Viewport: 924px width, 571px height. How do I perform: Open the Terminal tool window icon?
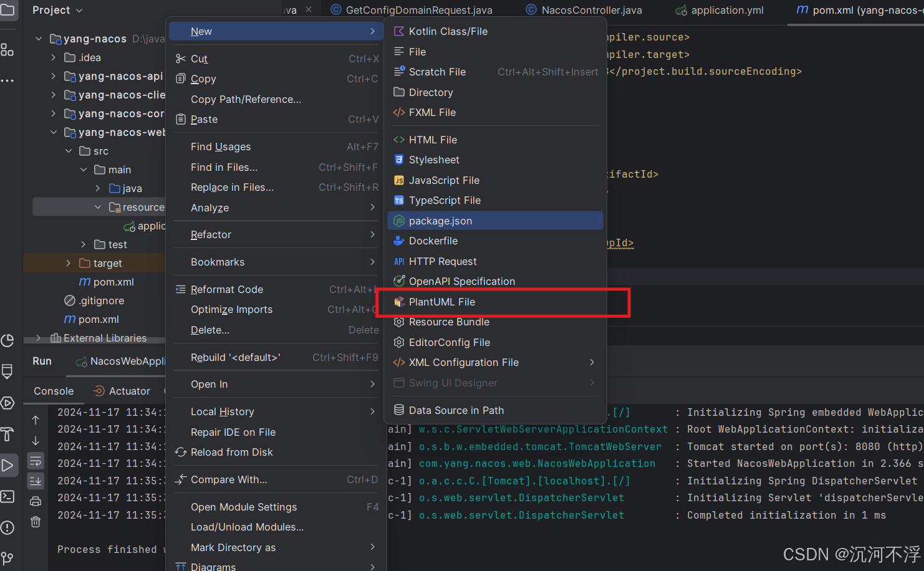[x=7, y=496]
